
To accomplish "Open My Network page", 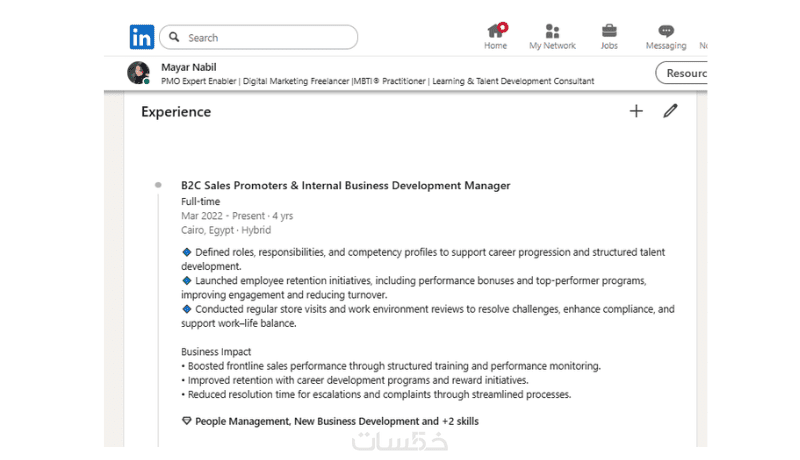I will click(552, 36).
